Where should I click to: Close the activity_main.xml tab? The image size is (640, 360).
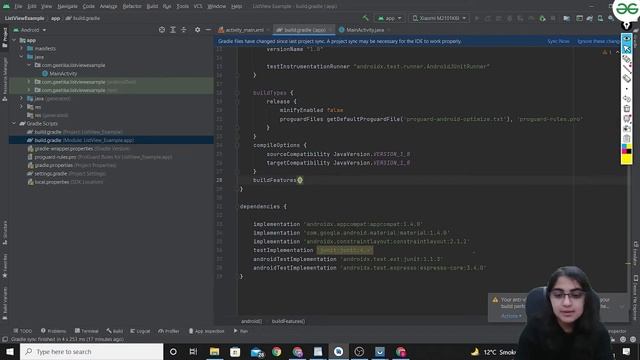point(268,30)
